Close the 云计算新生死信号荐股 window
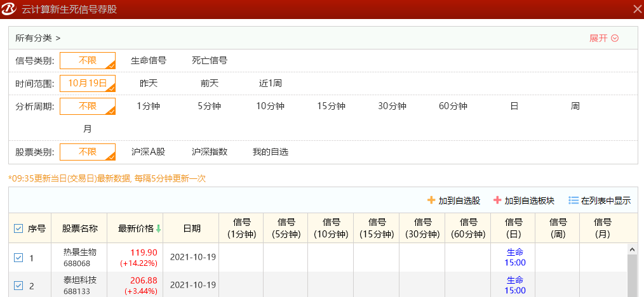 pyautogui.click(x=637, y=9)
